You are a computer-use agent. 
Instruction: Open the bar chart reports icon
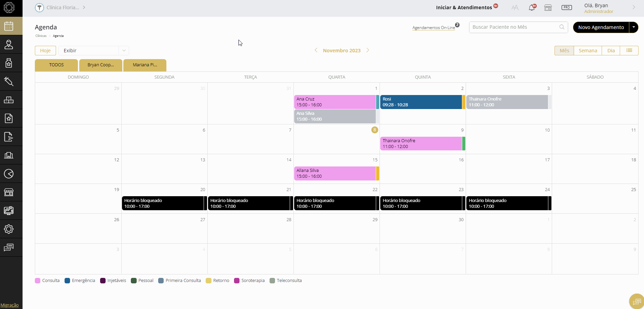pos(9,155)
